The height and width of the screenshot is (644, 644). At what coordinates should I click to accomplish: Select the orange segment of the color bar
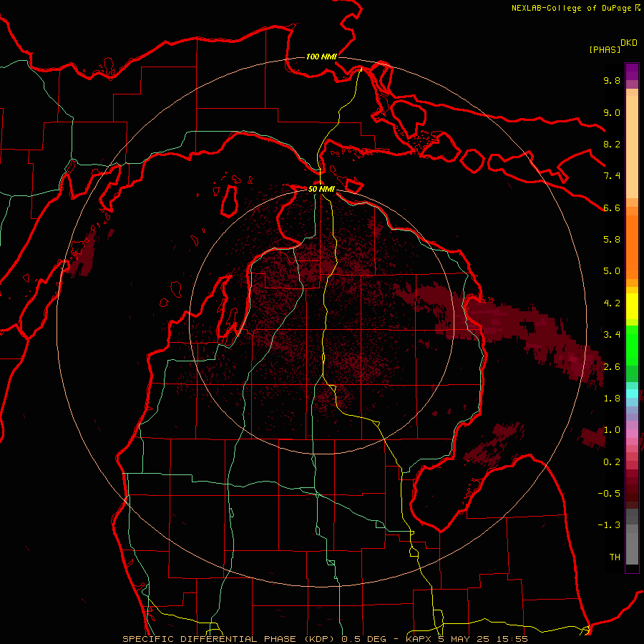tap(632, 246)
